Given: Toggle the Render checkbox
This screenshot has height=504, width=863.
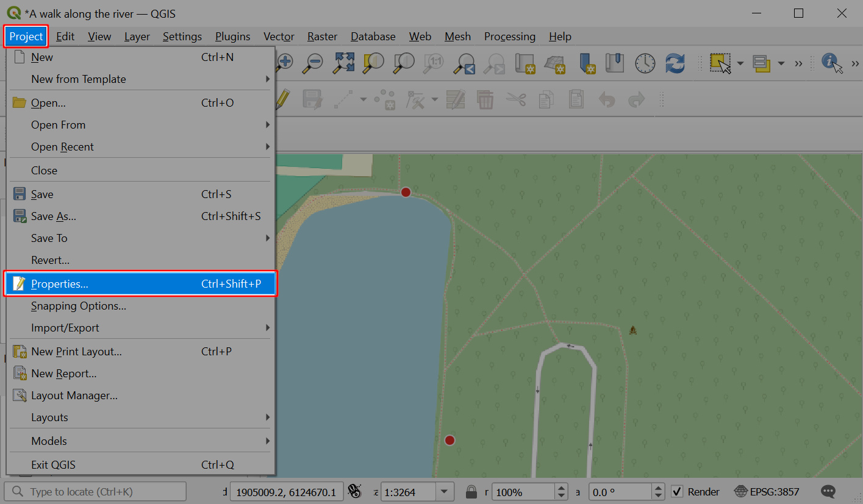Looking at the screenshot, I should [676, 491].
